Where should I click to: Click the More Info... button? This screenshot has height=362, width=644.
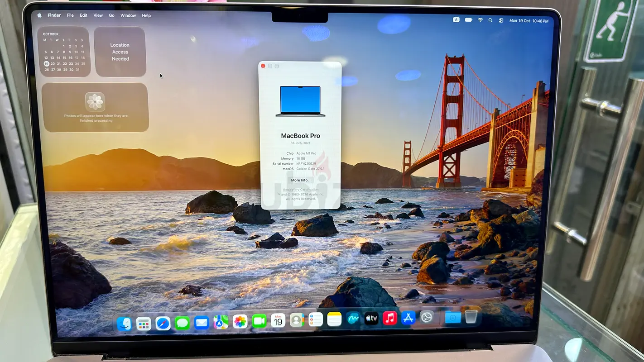point(300,180)
